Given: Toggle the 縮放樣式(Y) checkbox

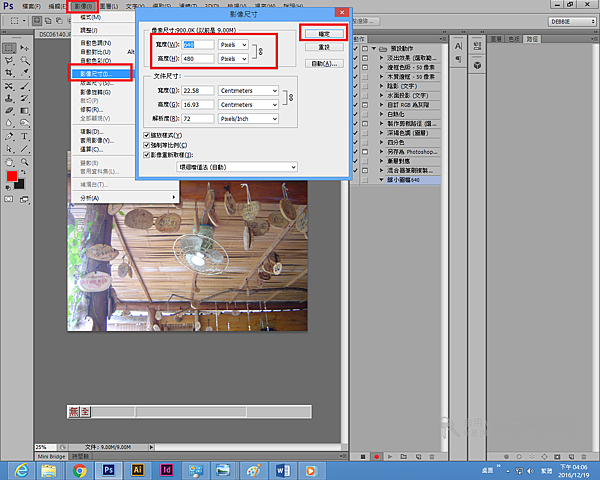Looking at the screenshot, I should pos(147,135).
